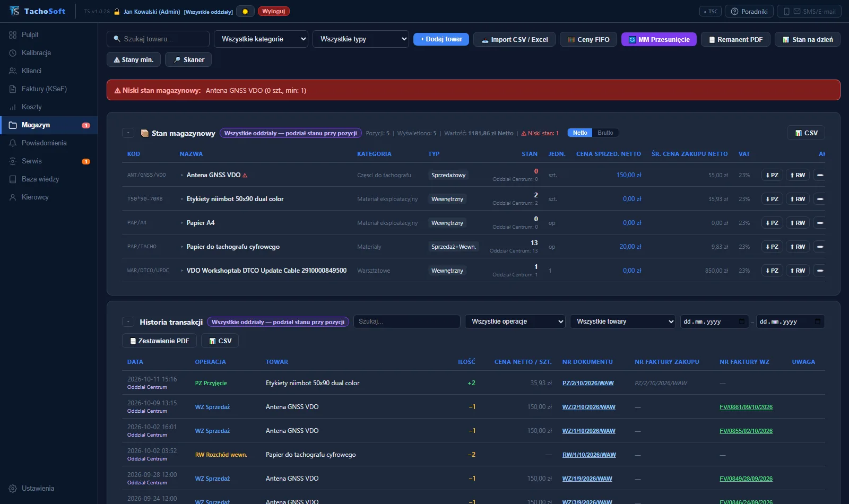
Task: Open the Poradniki help guide
Action: (749, 11)
